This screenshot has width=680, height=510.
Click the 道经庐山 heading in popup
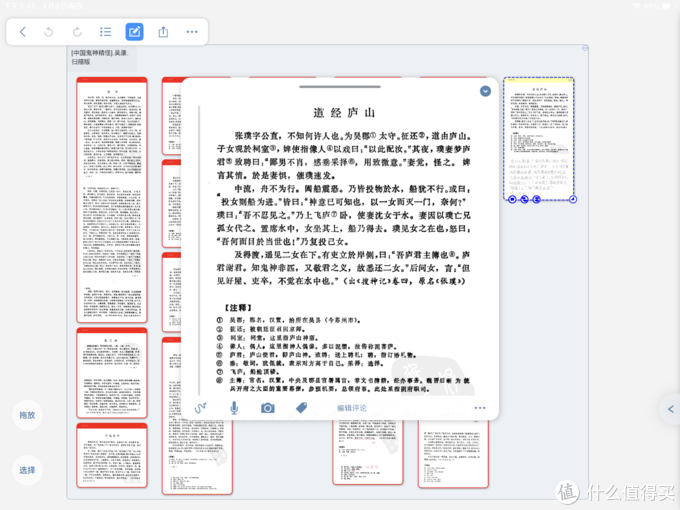[344, 113]
